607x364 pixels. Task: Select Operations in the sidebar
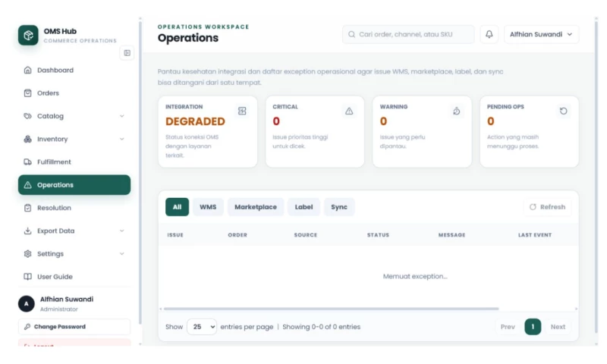pos(74,185)
